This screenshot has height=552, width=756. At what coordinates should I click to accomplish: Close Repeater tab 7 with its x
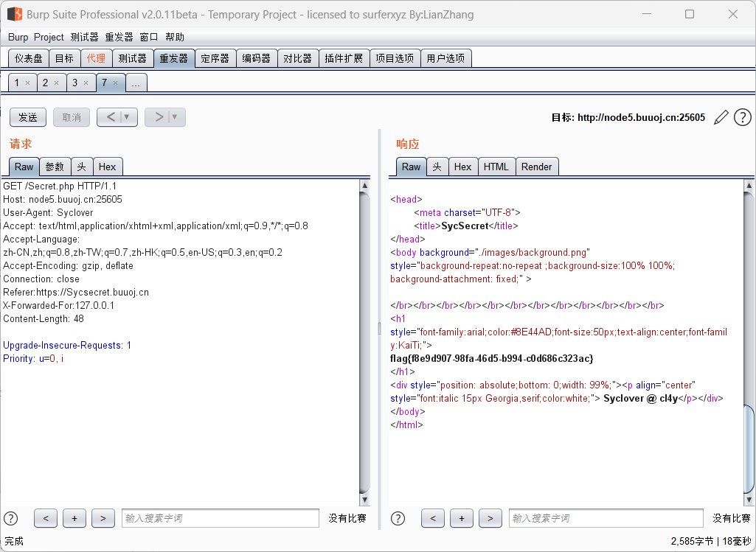point(115,83)
